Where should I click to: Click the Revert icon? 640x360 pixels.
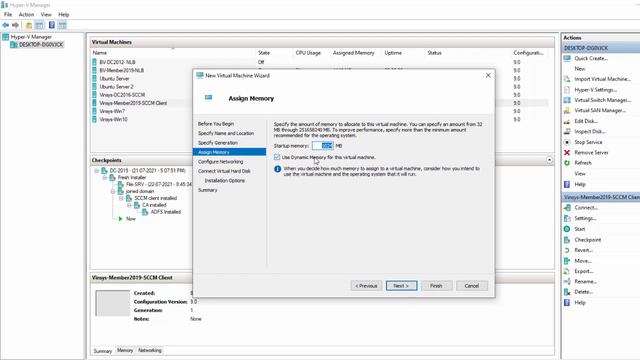(x=567, y=250)
